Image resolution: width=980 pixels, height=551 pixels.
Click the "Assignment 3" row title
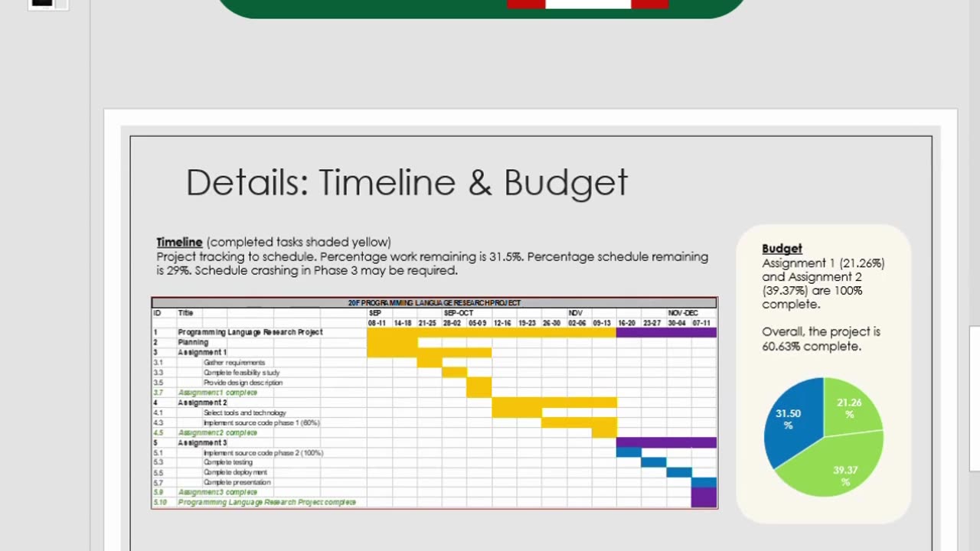pyautogui.click(x=202, y=442)
